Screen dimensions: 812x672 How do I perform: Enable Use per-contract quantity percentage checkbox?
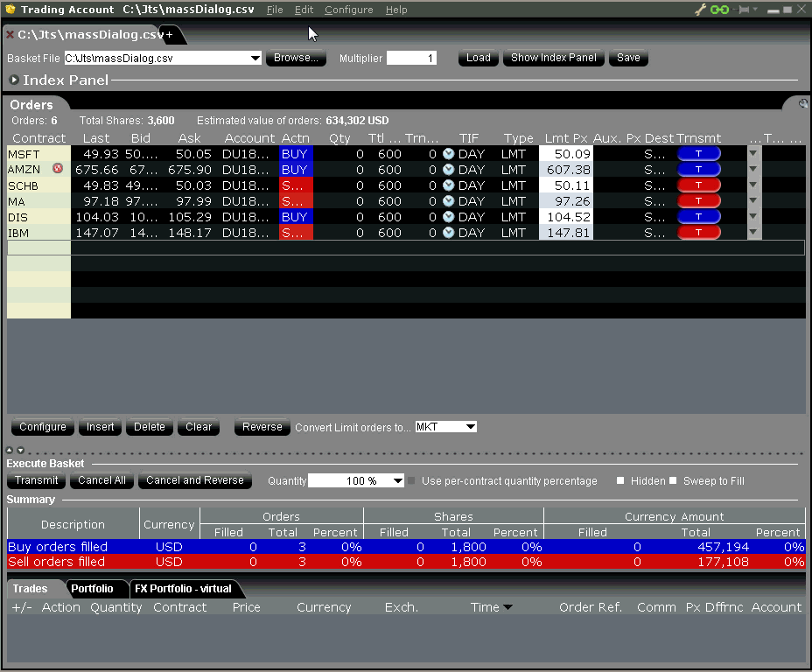click(x=412, y=481)
